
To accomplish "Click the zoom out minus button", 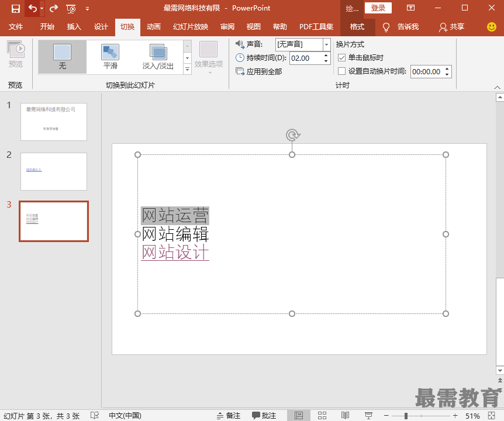I will click(386, 416).
